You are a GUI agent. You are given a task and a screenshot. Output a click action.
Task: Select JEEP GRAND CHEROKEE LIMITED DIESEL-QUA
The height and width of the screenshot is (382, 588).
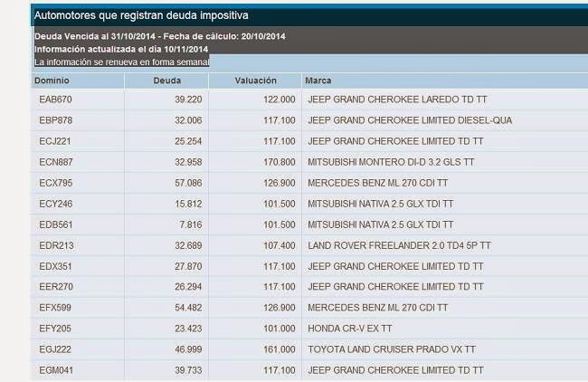pyautogui.click(x=410, y=120)
